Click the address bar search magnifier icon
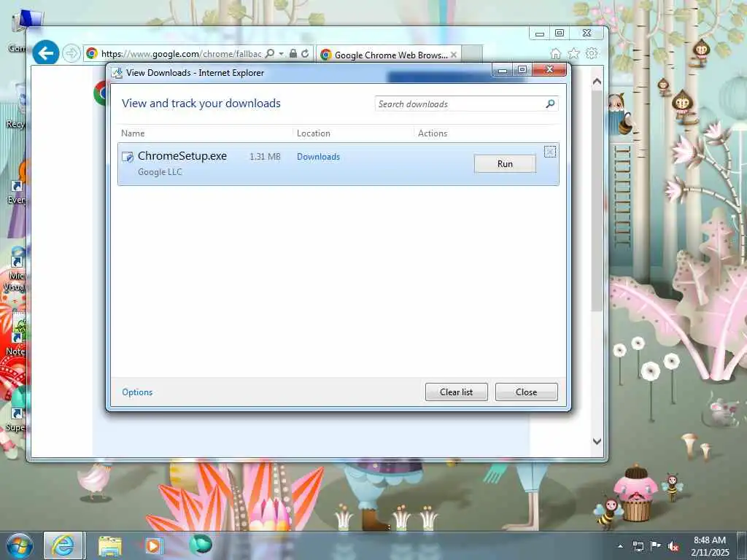747x560 pixels. (270, 53)
